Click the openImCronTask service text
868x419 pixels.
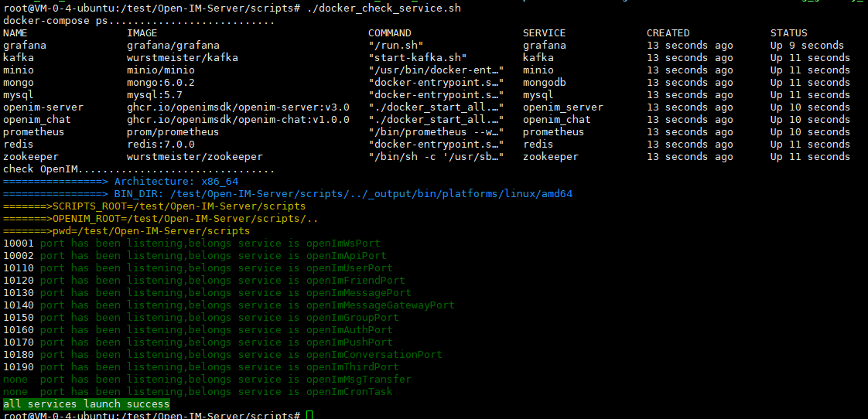(x=349, y=392)
